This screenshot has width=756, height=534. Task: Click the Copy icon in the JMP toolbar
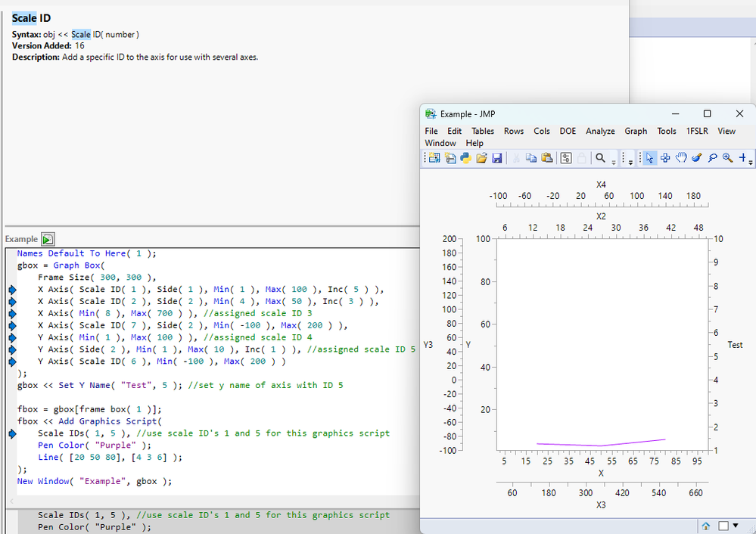point(531,158)
